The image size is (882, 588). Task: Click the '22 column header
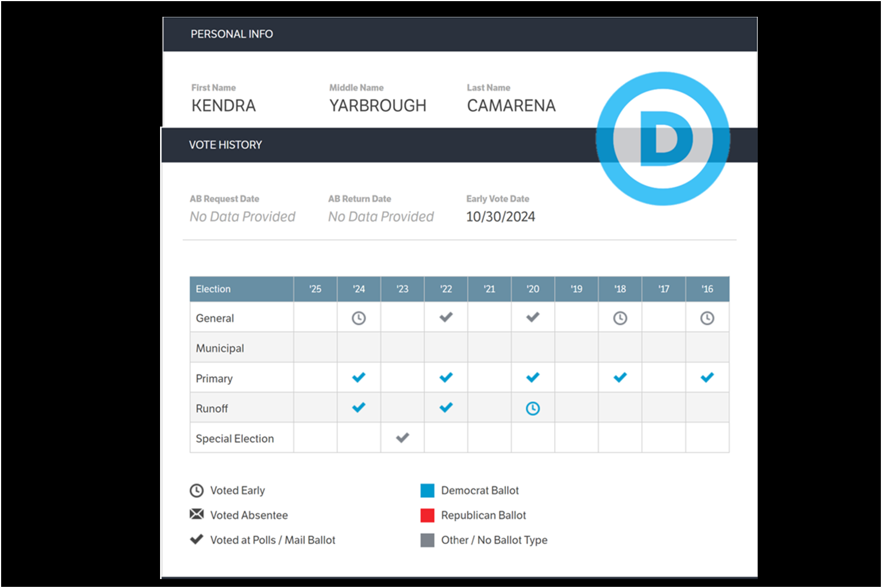pos(446,289)
